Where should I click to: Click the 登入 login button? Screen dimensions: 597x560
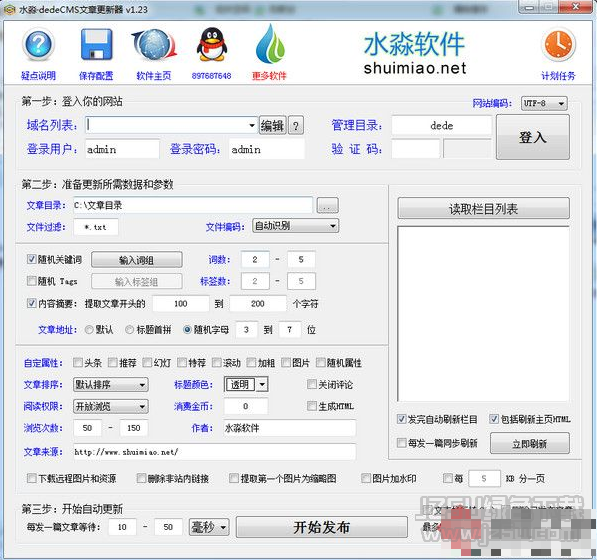pos(533,137)
